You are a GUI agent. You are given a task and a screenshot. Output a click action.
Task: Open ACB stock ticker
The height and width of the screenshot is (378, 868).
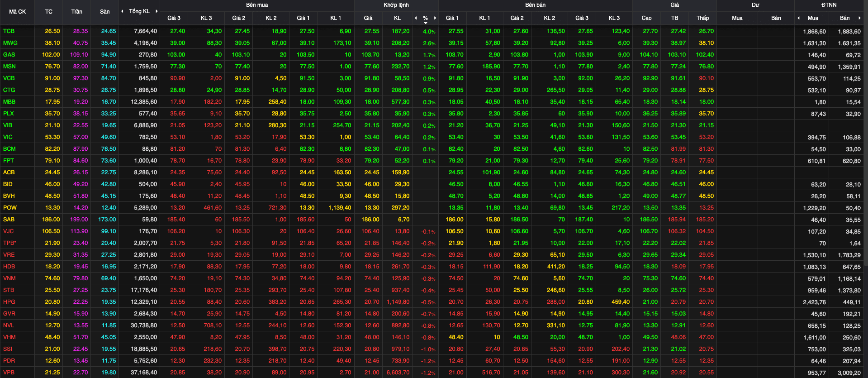pyautogui.click(x=9, y=172)
